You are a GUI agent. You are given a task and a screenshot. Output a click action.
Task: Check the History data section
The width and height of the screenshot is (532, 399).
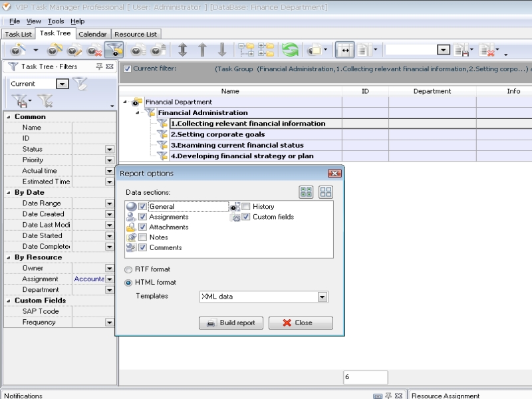tap(246, 207)
